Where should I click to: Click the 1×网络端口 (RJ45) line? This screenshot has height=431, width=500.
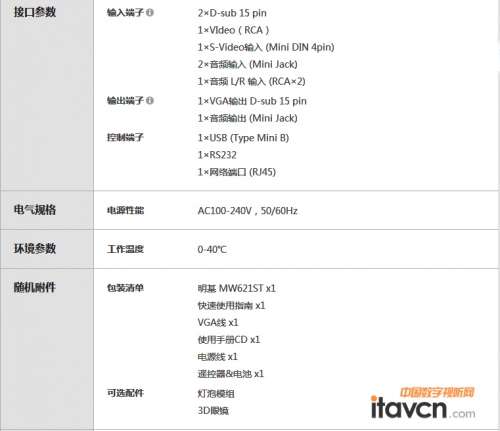click(x=237, y=172)
